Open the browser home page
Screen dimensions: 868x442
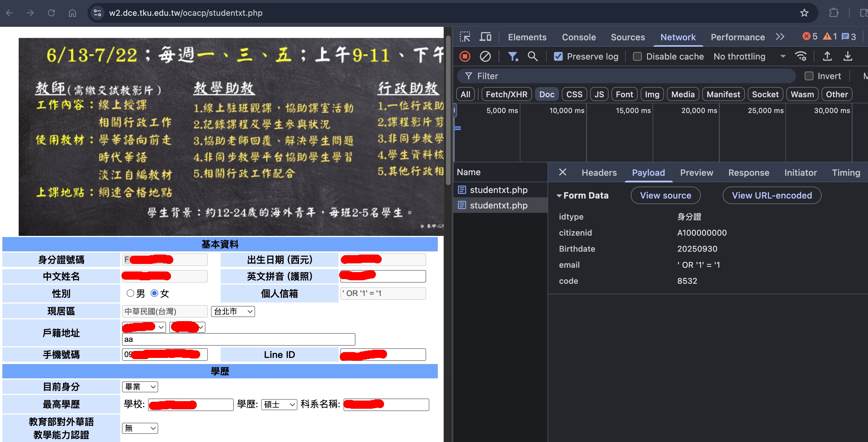tap(72, 13)
